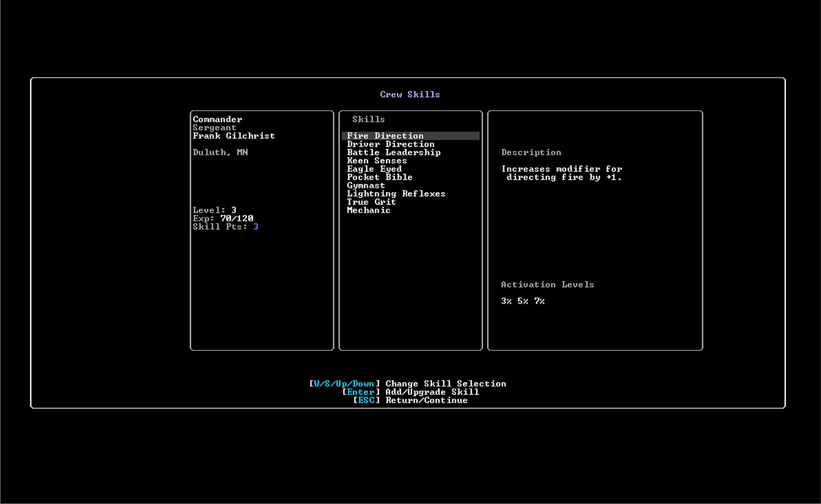Click the Commander role label
Image resolution: width=821 pixels, height=504 pixels.
point(218,119)
